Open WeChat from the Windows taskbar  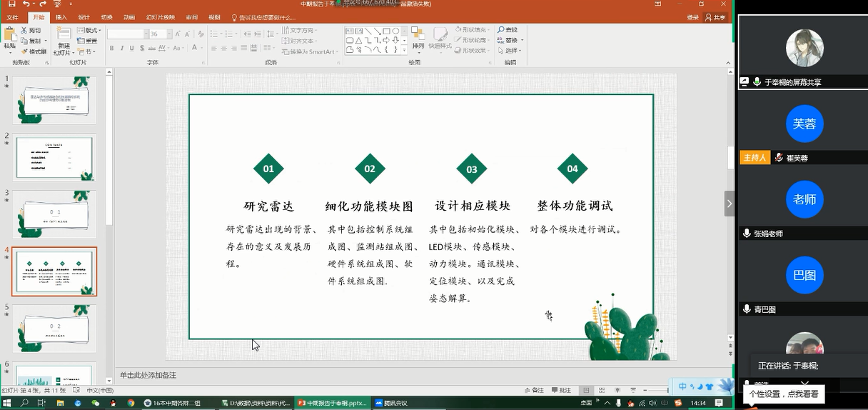point(95,403)
